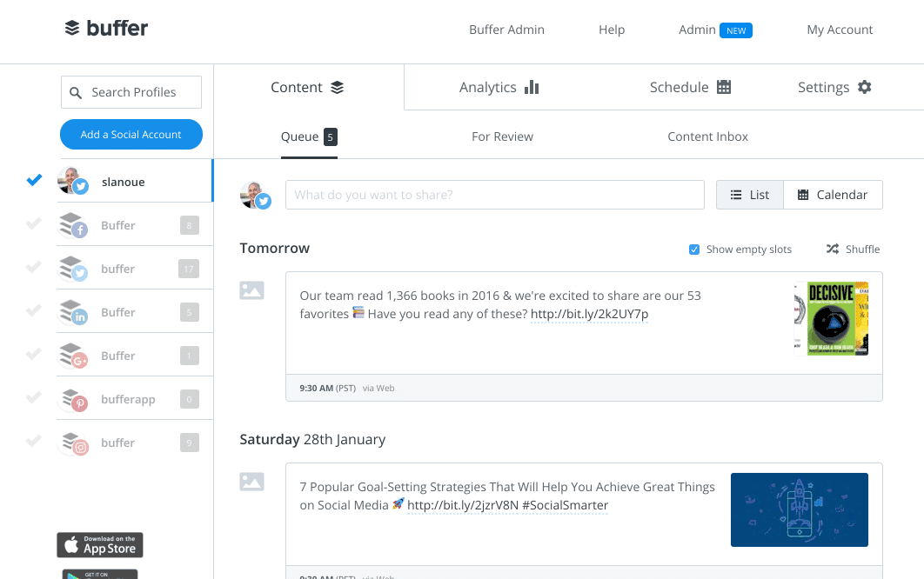The height and width of the screenshot is (579, 924).
Task: Click the What do you want to share field
Action: [x=495, y=194]
